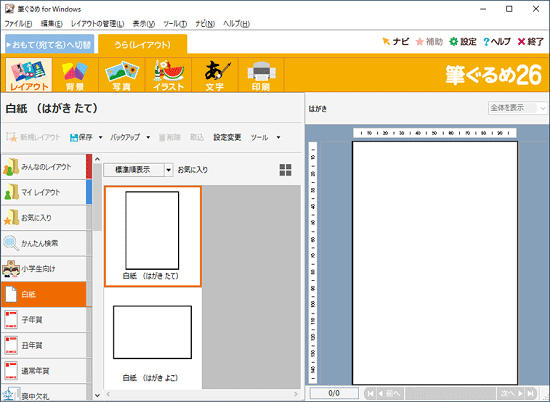This screenshot has height=402, width=550.
Task: Click the blank postcard canvas
Action: (x=435, y=263)
